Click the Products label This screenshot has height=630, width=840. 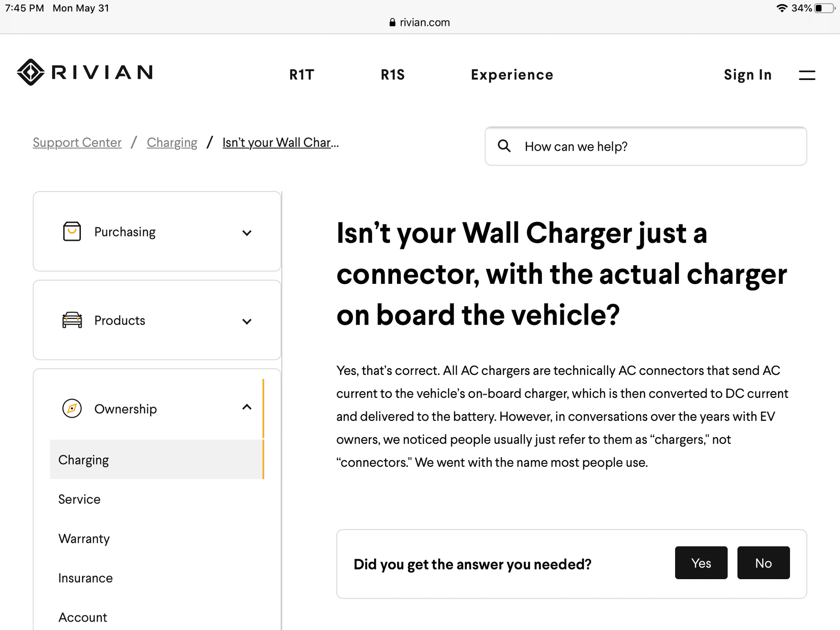tap(119, 320)
